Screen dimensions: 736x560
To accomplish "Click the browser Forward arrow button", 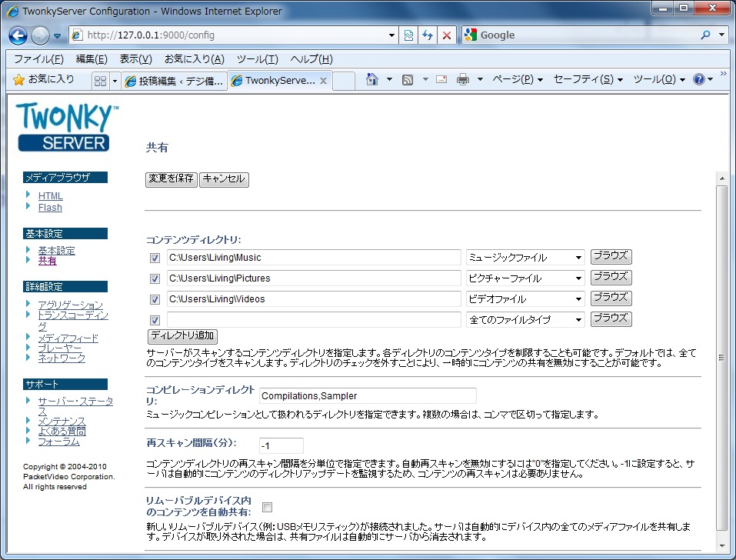I will pyautogui.click(x=40, y=35).
